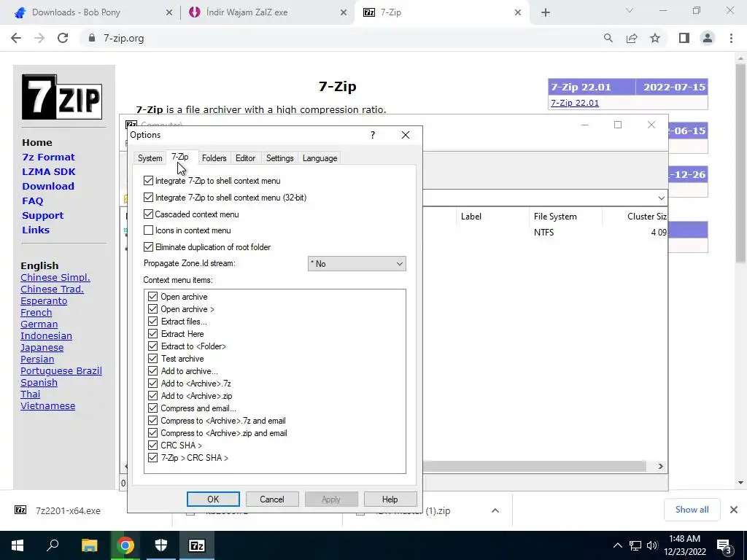Uncheck Compress and email... item
747x560 pixels.
[152, 408]
